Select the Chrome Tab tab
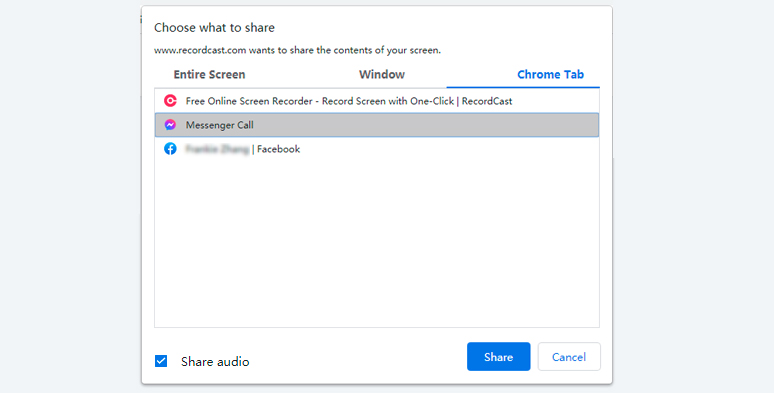 coord(550,75)
